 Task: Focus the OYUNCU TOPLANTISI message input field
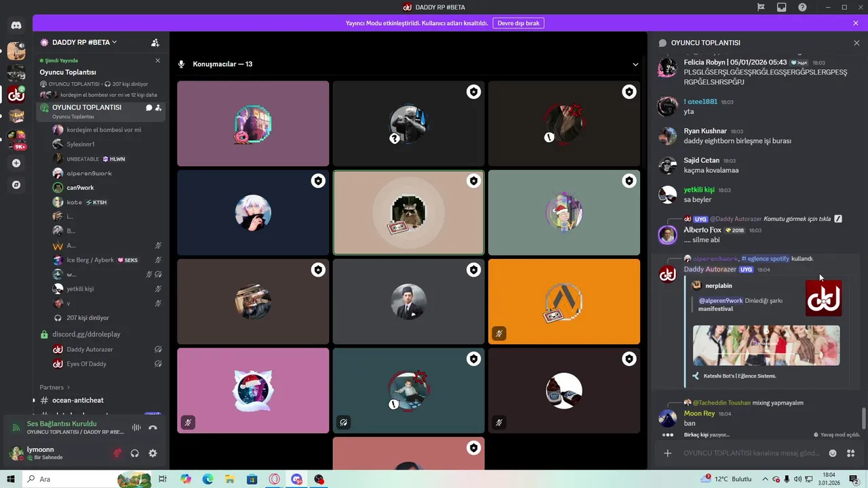(x=751, y=453)
